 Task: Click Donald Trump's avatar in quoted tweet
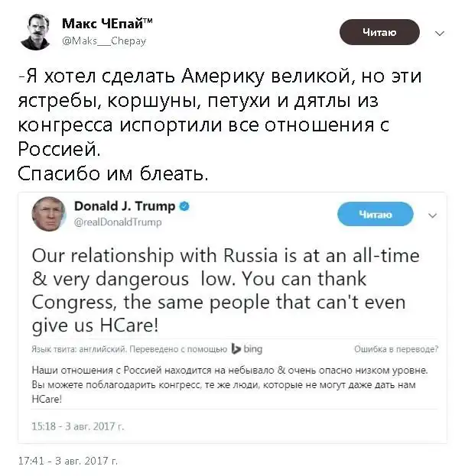pos(49,214)
